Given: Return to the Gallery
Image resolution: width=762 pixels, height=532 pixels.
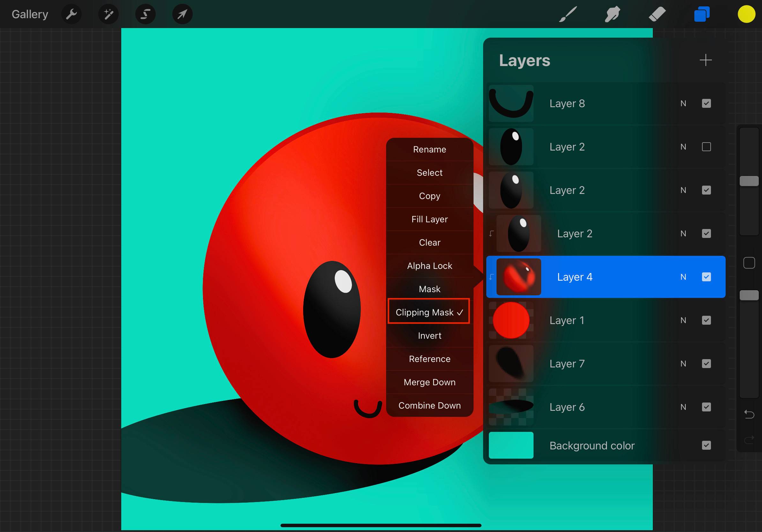Looking at the screenshot, I should click(x=30, y=14).
